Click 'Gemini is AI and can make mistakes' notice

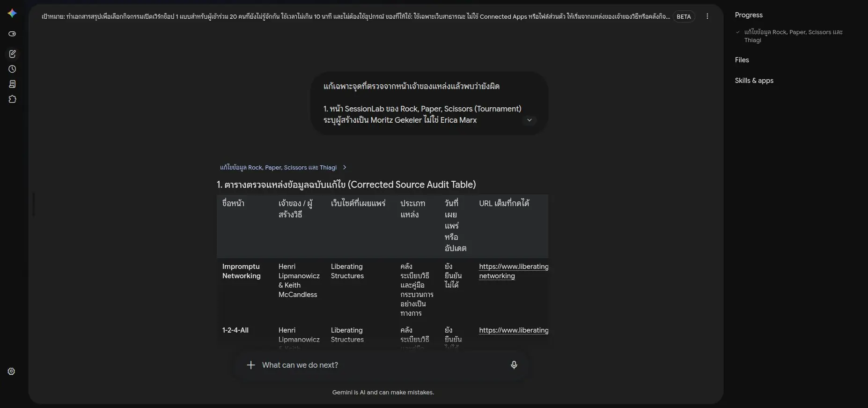[x=383, y=393]
